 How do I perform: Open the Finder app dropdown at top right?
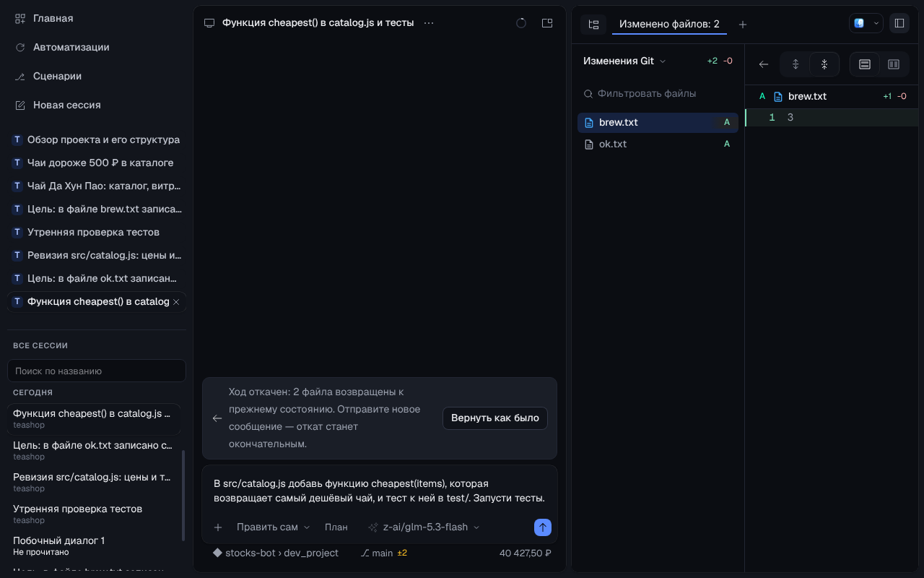866,23
